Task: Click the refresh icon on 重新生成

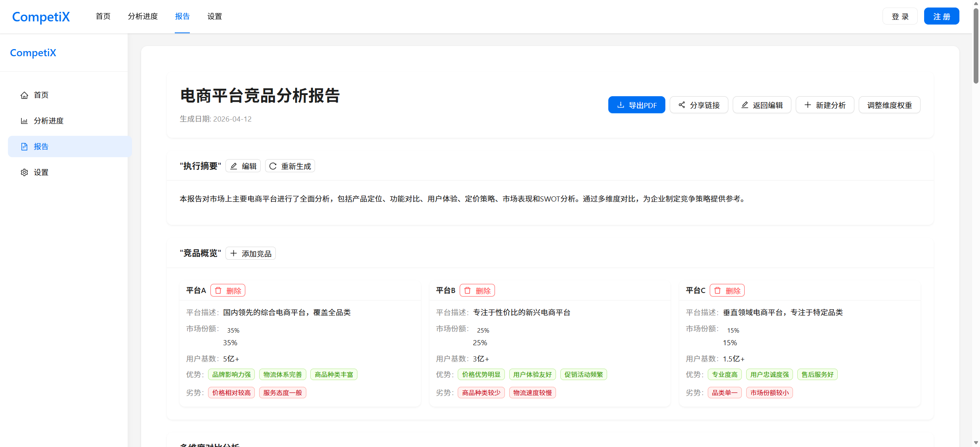Action: point(273,166)
